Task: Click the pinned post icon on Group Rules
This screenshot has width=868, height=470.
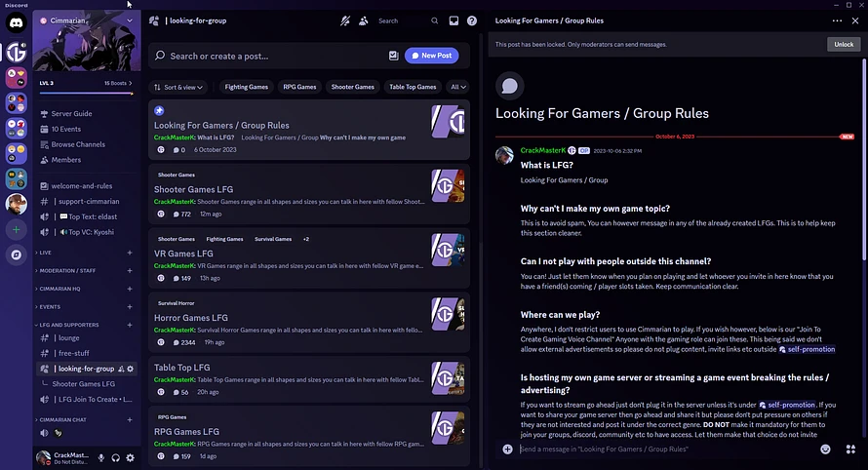Action: click(x=159, y=111)
